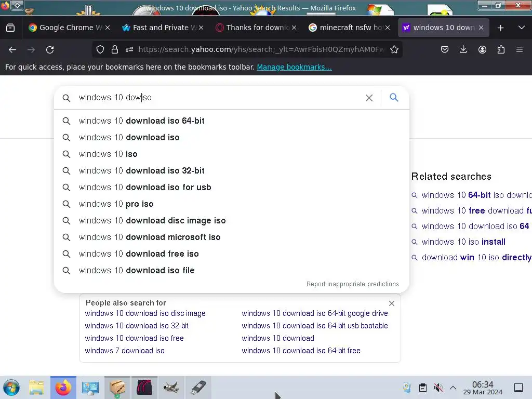
Task: Open site permissions icon in address bar
Action: pos(129,49)
